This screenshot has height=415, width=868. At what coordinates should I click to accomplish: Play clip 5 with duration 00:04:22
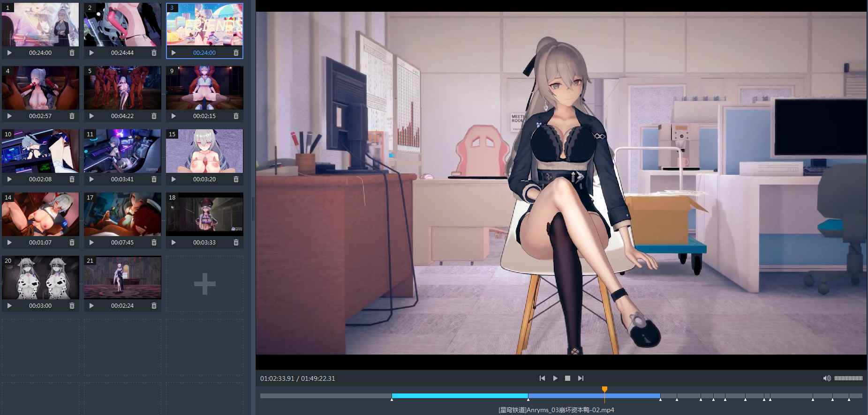pos(91,116)
